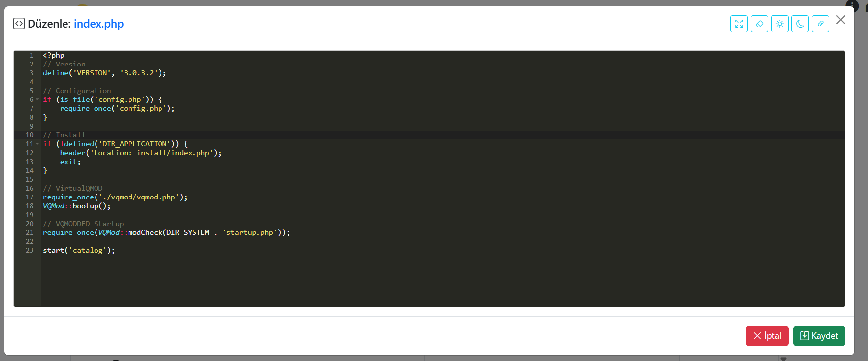Click line number 23 in gutter
The width and height of the screenshot is (868, 361).
(x=30, y=250)
